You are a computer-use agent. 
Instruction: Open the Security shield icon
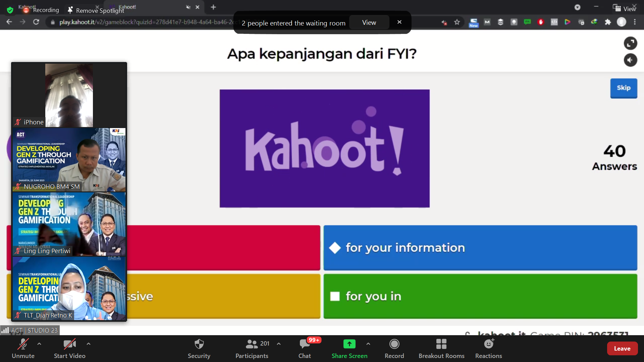(199, 344)
